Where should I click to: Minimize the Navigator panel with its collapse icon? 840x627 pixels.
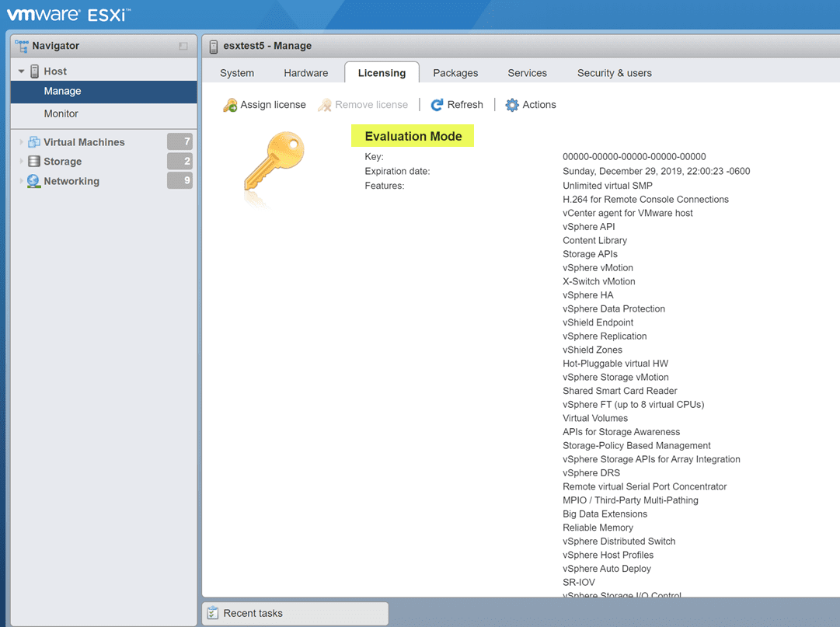point(183,46)
